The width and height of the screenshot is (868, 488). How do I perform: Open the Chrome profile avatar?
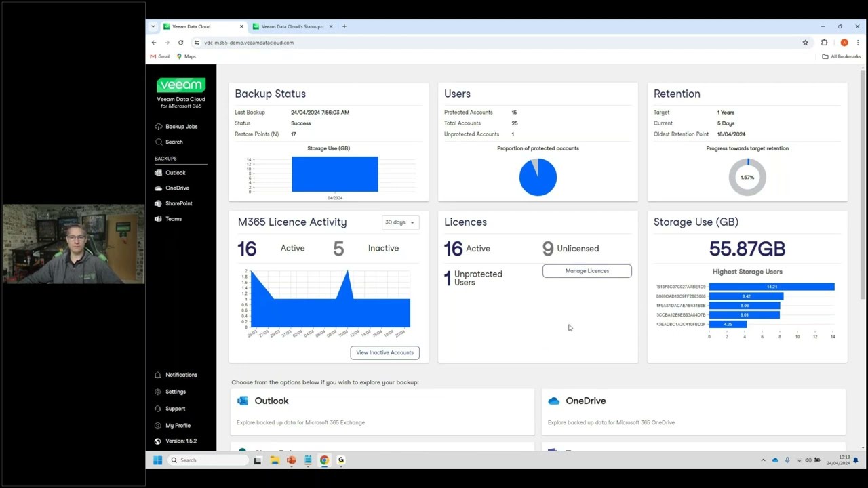point(844,43)
